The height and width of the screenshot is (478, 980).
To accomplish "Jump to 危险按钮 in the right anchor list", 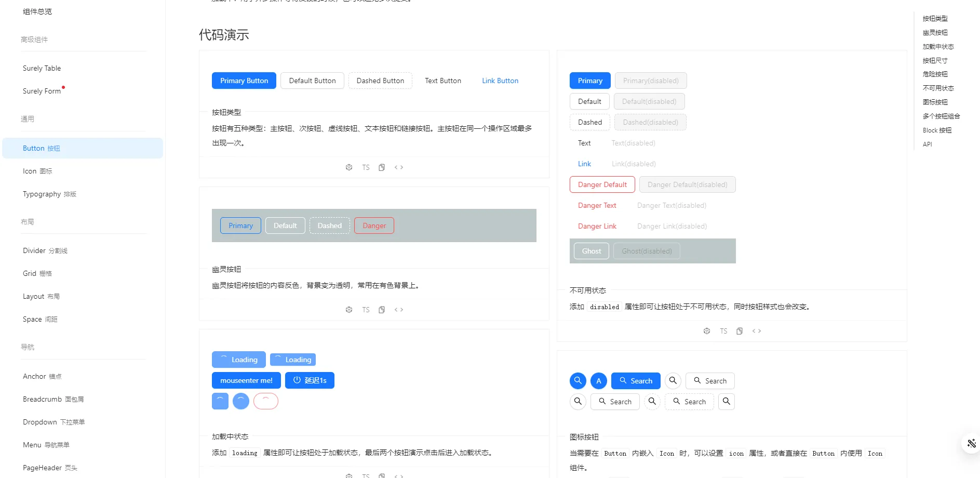I will (x=935, y=74).
